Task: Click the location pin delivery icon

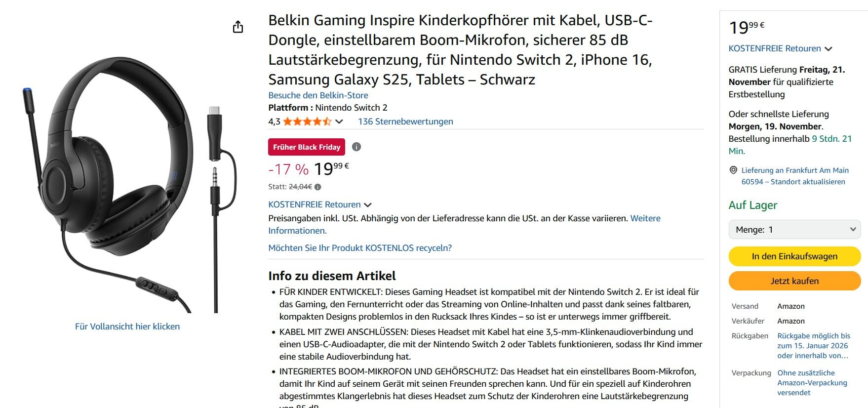Action: pyautogui.click(x=733, y=170)
